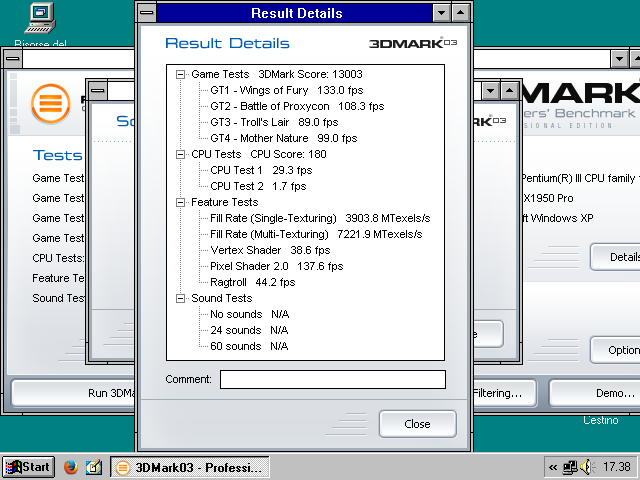640x480 pixels.
Task: Maximize the Result Details window
Action: tap(460, 13)
